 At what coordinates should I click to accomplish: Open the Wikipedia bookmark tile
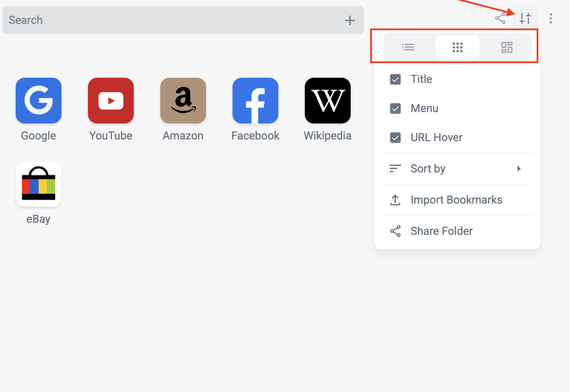pyautogui.click(x=328, y=100)
